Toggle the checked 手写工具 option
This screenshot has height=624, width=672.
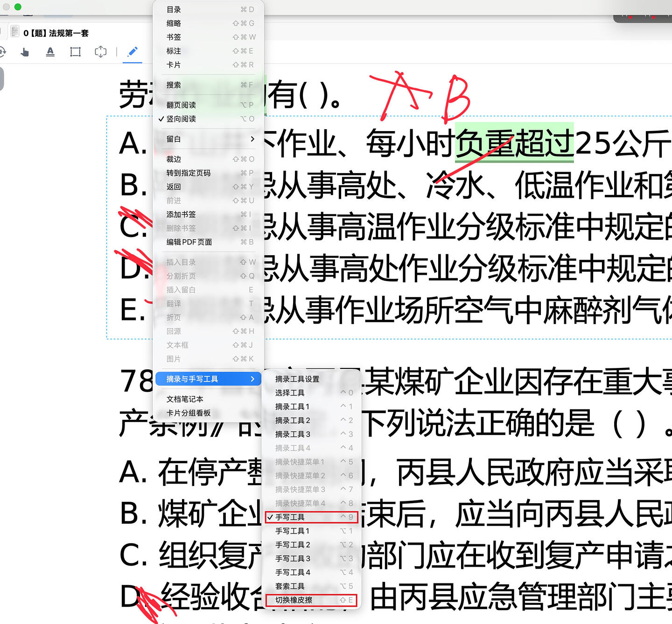pyautogui.click(x=311, y=517)
